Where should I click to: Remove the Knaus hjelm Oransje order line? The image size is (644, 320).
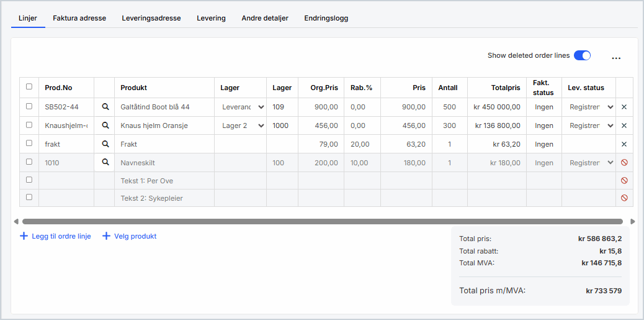tap(624, 126)
